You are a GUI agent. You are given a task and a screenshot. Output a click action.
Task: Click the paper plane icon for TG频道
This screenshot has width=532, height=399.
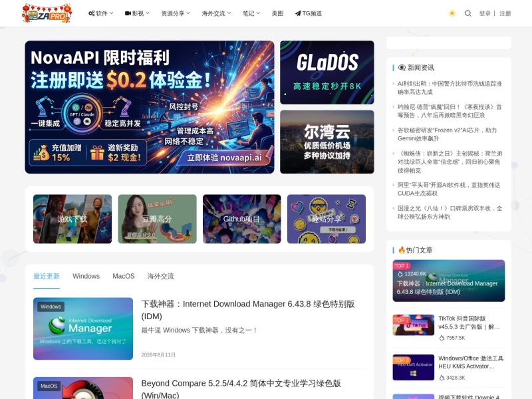(298, 13)
